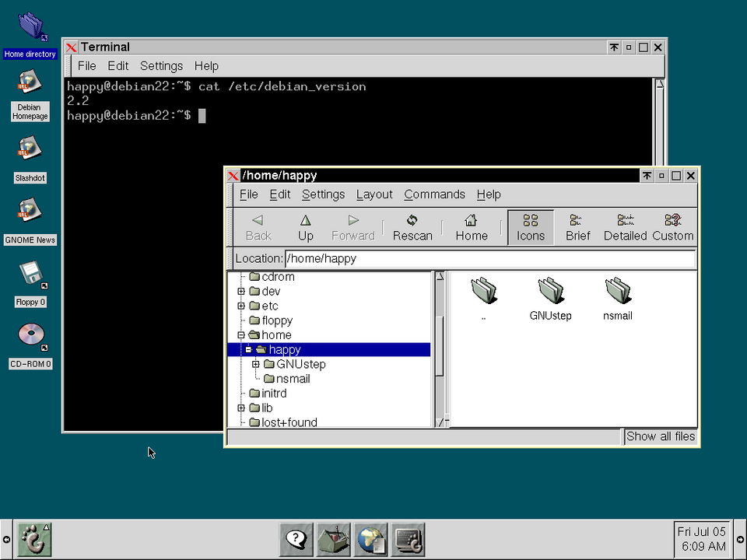Open the Layout menu
747x560 pixels.
[x=374, y=194]
